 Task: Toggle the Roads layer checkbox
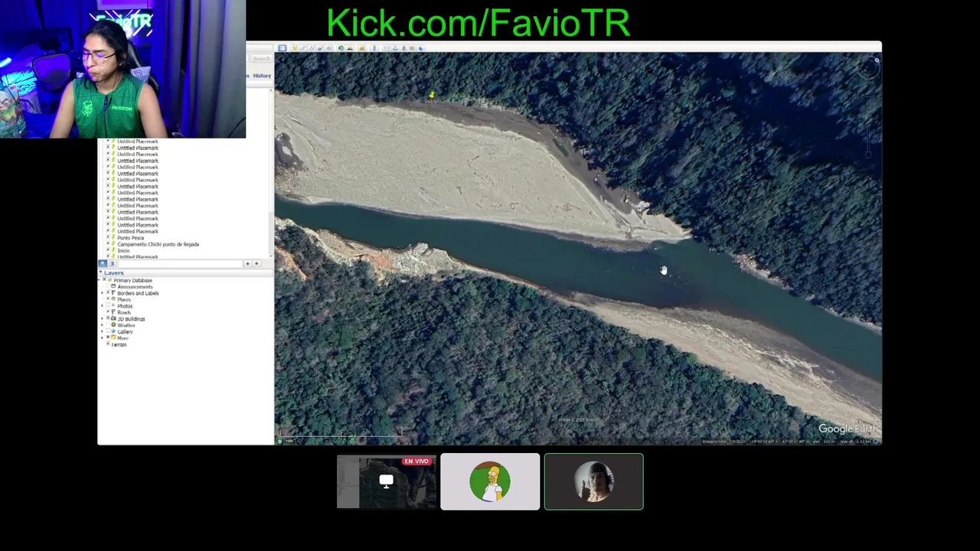pos(108,311)
